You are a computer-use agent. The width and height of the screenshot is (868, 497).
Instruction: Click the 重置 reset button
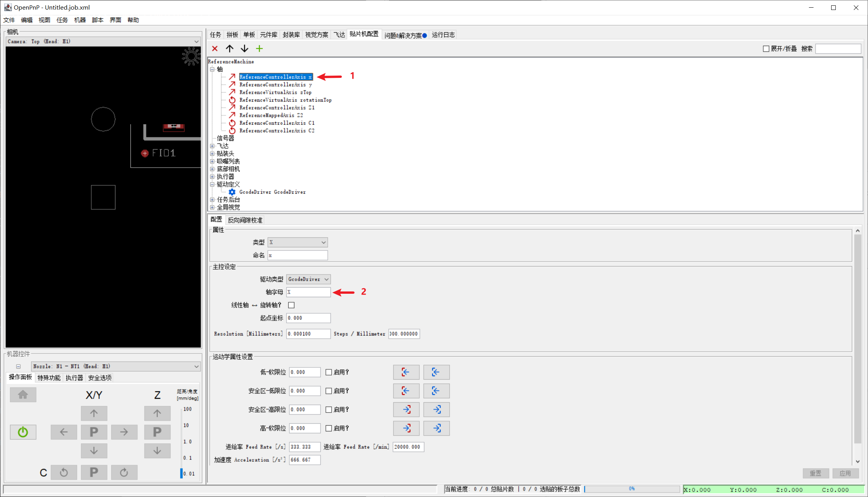pos(815,473)
